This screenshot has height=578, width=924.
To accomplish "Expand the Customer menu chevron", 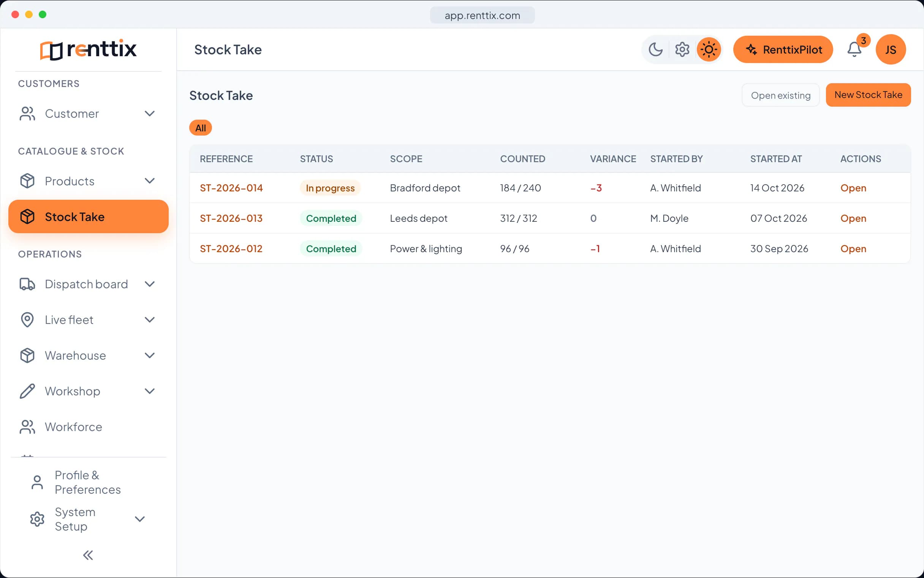I will coord(150,114).
